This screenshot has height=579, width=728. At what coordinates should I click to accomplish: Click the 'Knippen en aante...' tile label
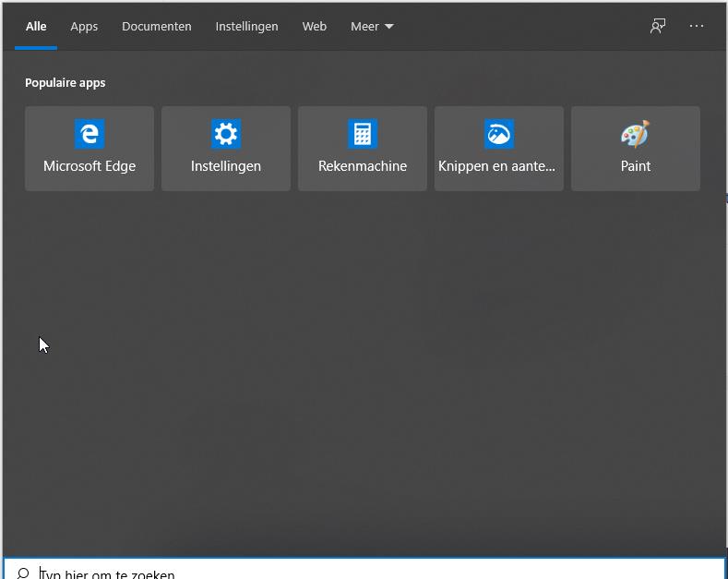497,166
